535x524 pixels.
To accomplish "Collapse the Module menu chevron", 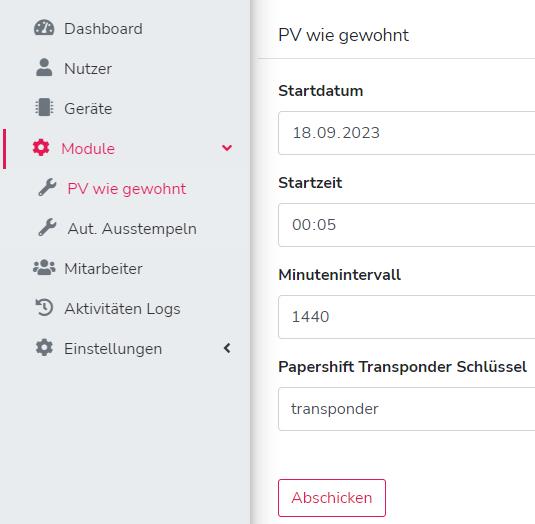I will pyautogui.click(x=227, y=148).
